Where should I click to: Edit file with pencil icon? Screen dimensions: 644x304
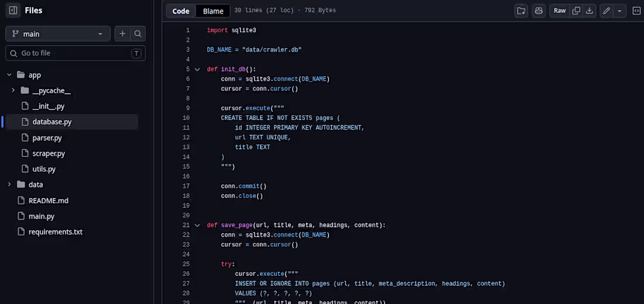(606, 11)
